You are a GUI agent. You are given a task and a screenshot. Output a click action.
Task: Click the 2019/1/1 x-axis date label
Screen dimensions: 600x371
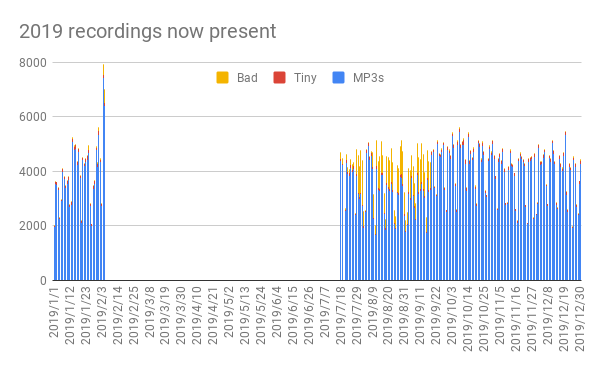tap(54, 312)
